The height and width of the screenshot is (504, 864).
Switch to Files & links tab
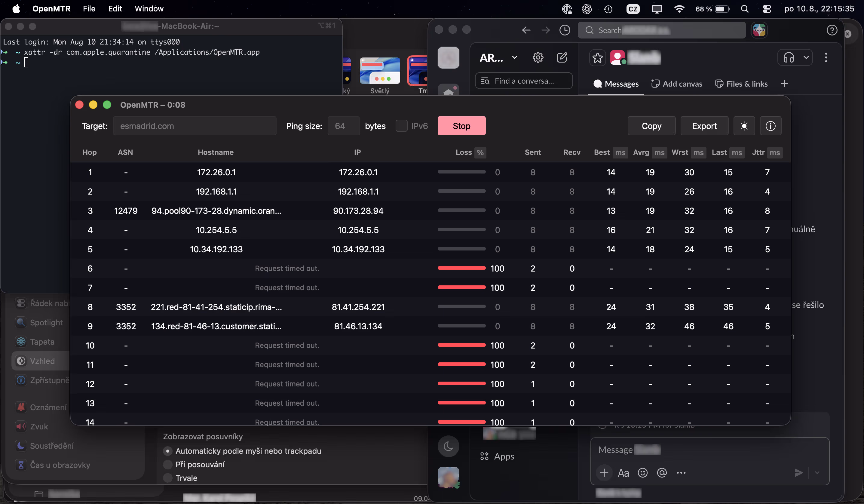741,84
